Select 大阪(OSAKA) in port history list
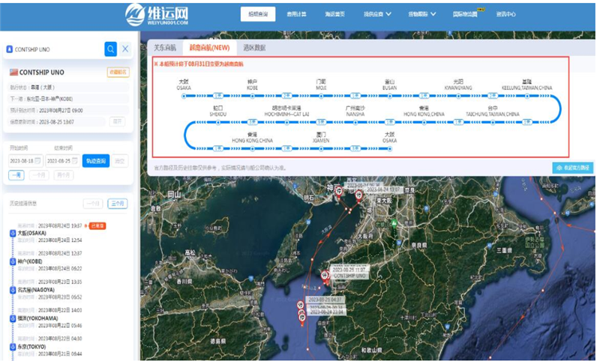This screenshot has width=600, height=364. pyautogui.click(x=31, y=233)
